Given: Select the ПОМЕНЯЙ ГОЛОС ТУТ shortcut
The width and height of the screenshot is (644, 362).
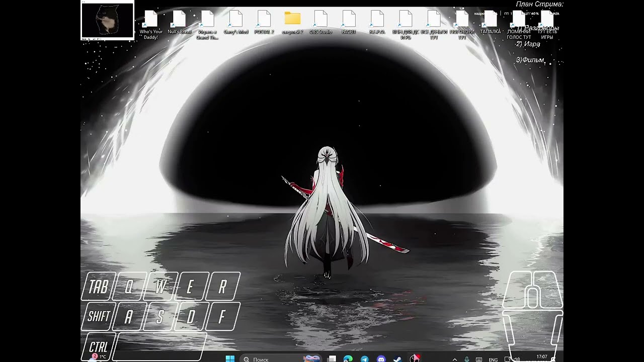Looking at the screenshot, I should coord(519,25).
